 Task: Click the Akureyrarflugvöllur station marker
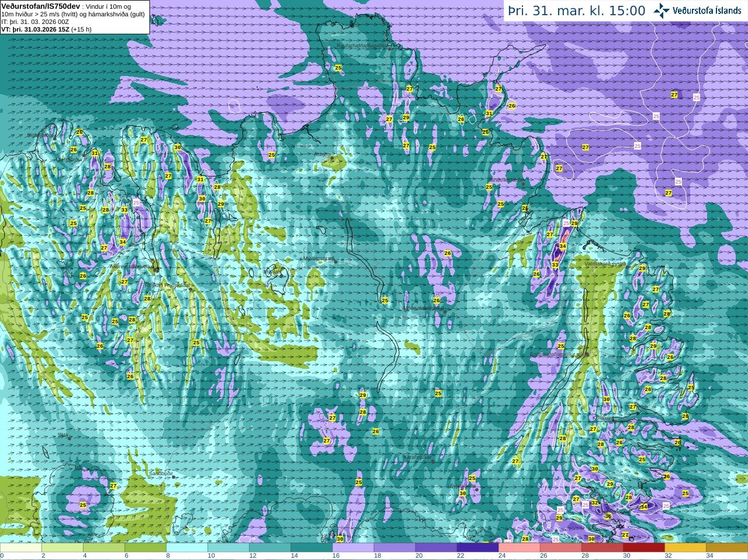pyautogui.click(x=155, y=269)
